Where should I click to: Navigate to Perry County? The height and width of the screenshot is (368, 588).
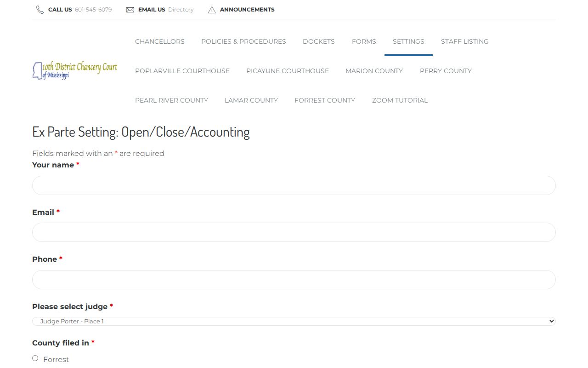point(446,71)
